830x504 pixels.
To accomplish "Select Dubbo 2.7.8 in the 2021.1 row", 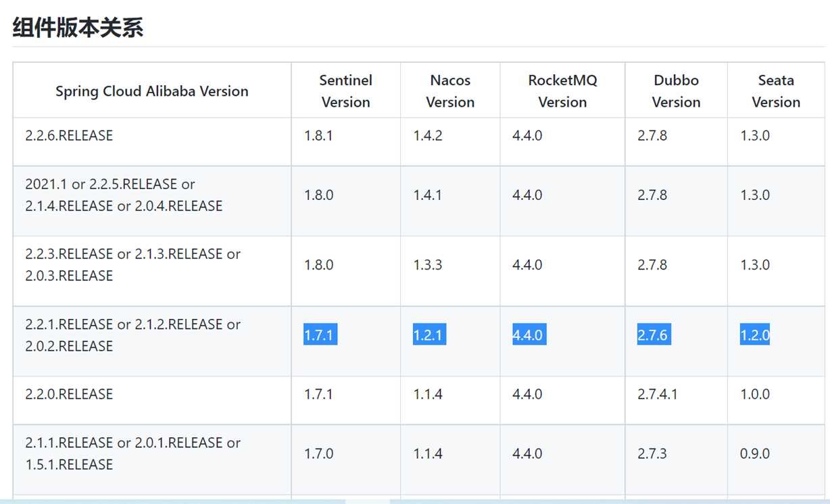I will coord(652,195).
